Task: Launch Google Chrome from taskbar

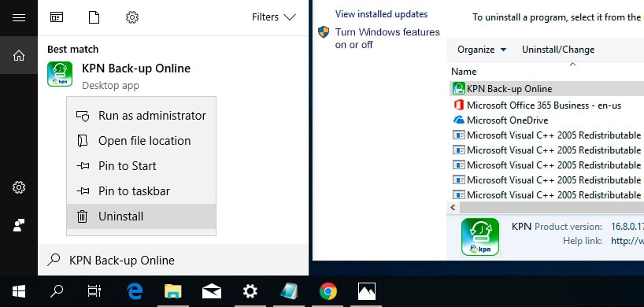Action: 328,291
